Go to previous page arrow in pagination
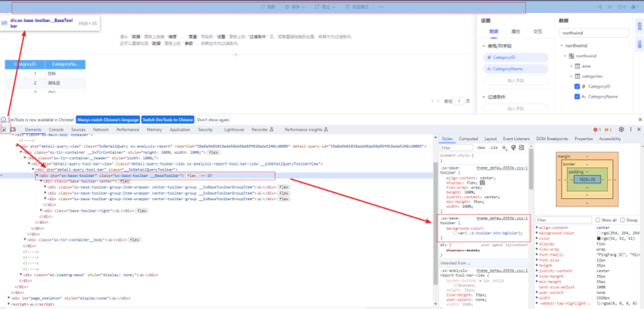Viewport: 644px width, 309px height. click(432, 100)
